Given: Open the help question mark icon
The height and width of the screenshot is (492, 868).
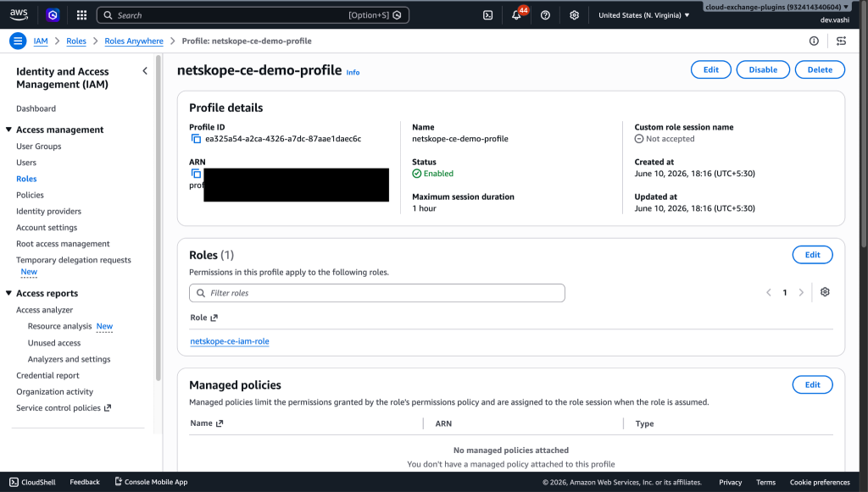Looking at the screenshot, I should tap(545, 15).
